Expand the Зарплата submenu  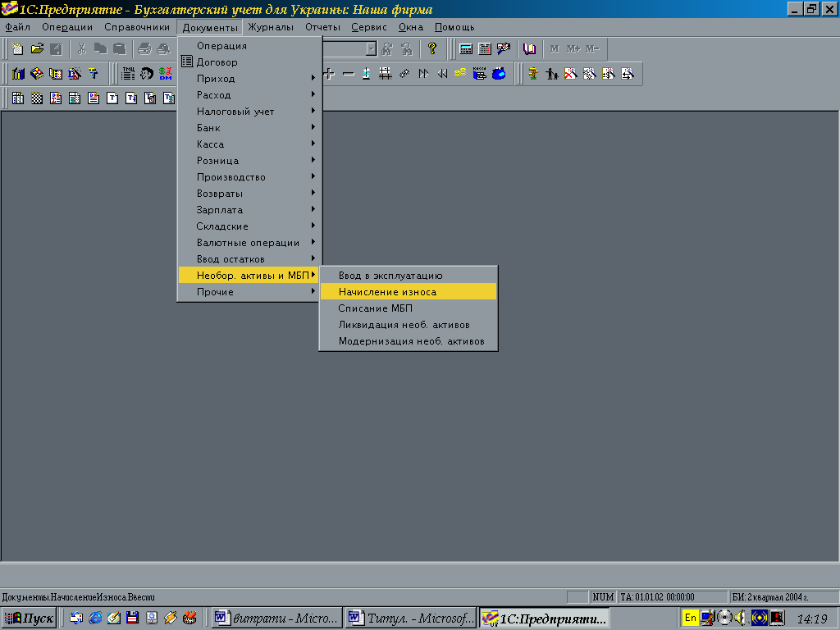pos(249,210)
